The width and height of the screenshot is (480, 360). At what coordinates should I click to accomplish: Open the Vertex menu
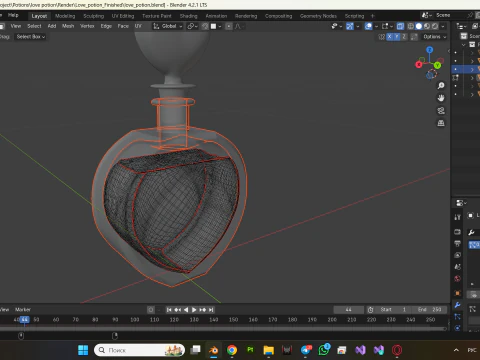point(87,26)
